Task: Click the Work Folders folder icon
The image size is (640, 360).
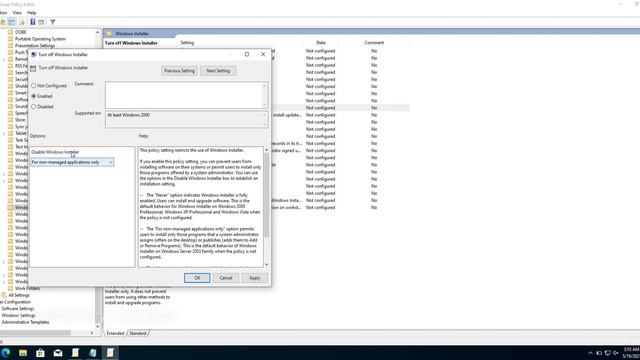Action: point(11,288)
